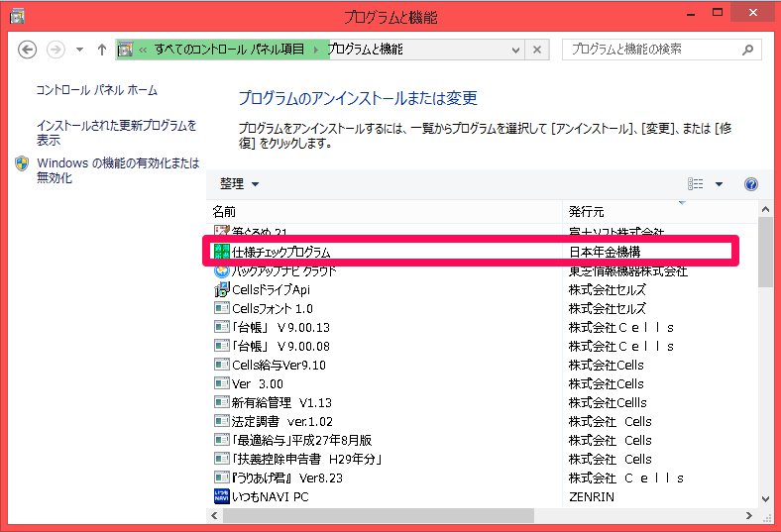Click icon of 「扶養控除申告書 H29年分」

(222, 459)
